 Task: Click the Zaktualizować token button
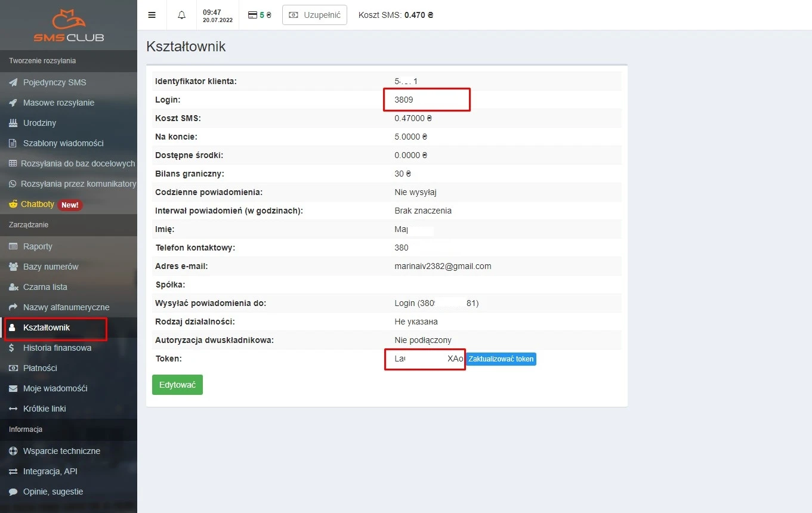(x=501, y=359)
